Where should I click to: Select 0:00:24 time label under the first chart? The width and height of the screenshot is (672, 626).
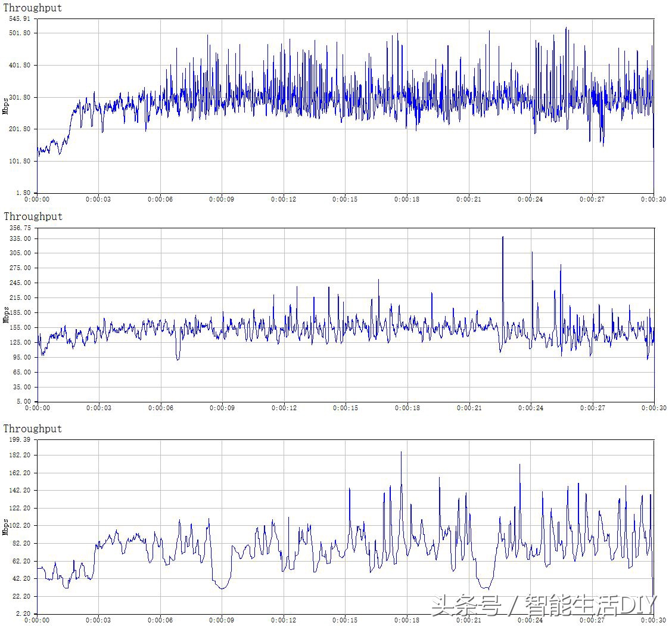[x=530, y=199]
